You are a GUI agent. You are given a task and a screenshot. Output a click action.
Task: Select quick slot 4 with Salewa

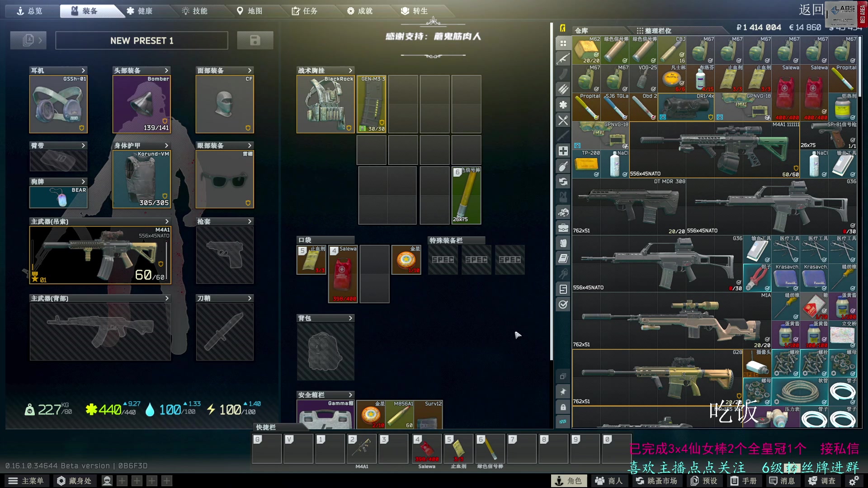coord(427,449)
